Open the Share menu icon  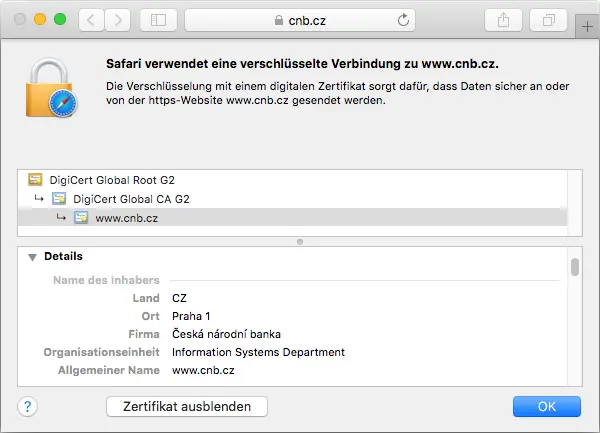pyautogui.click(x=503, y=20)
